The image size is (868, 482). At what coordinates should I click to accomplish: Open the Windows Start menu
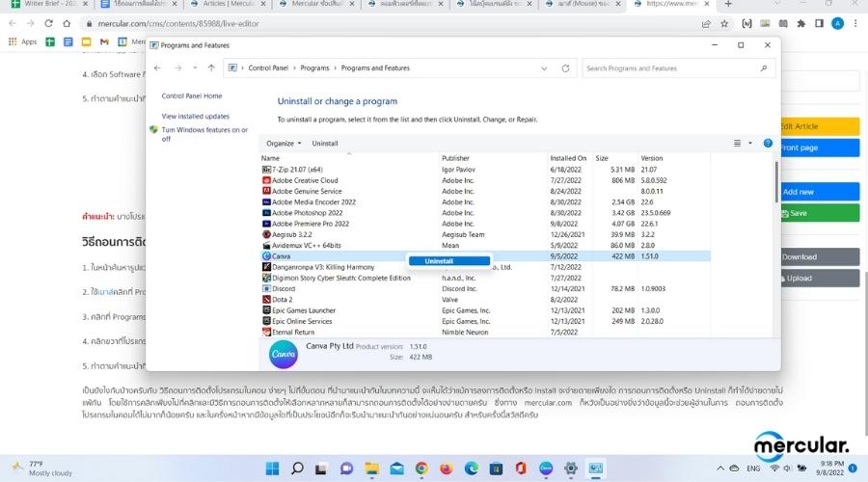272,469
